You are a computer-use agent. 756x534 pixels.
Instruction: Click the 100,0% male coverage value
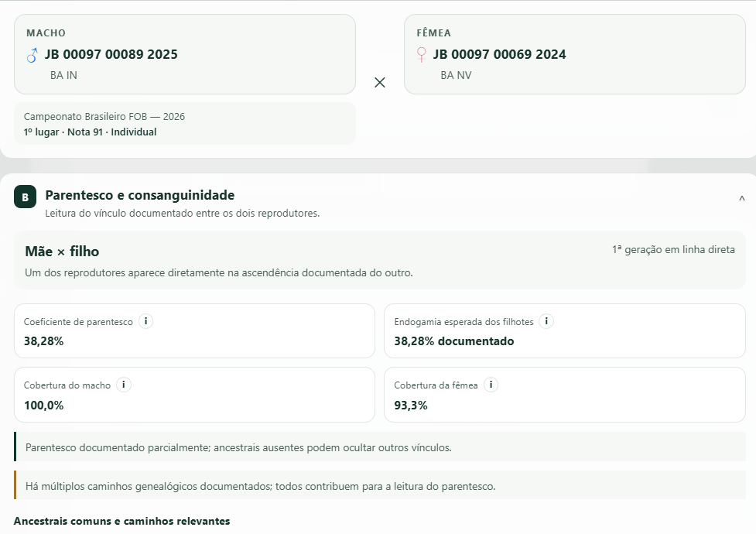click(44, 406)
